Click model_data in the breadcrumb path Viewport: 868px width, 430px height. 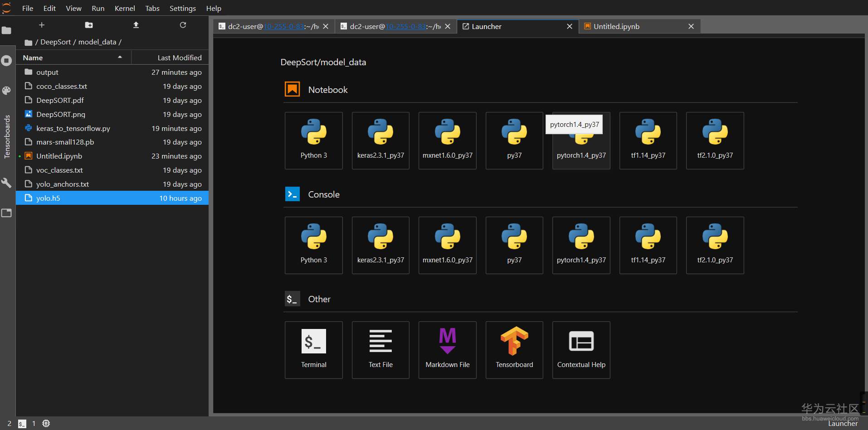point(97,42)
